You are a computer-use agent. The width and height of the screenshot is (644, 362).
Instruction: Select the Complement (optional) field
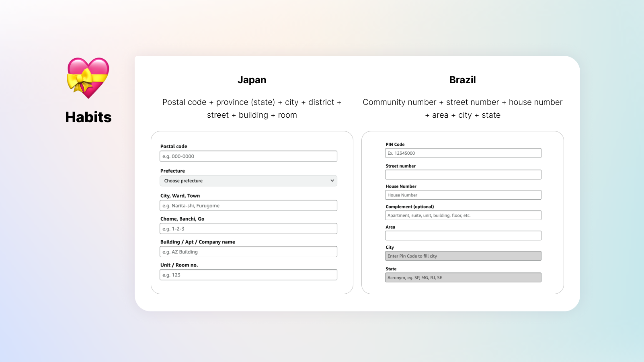tap(463, 215)
